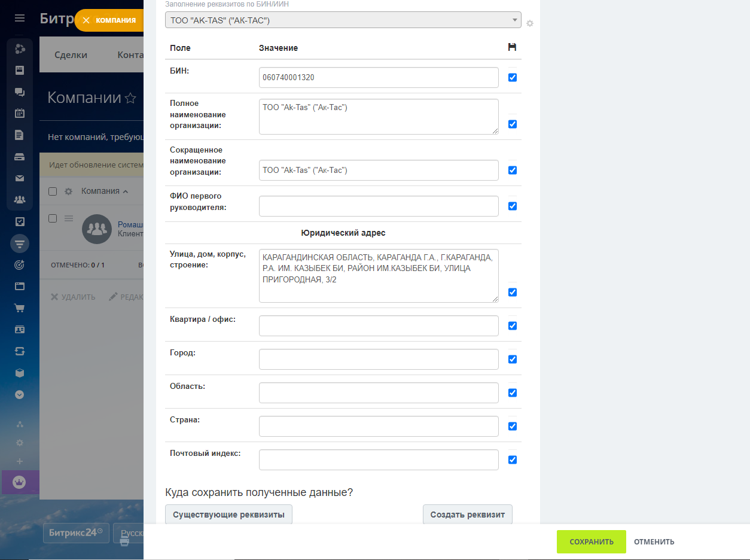
Task: Open the tasks checkmark sidebar icon
Action: pos(20,221)
